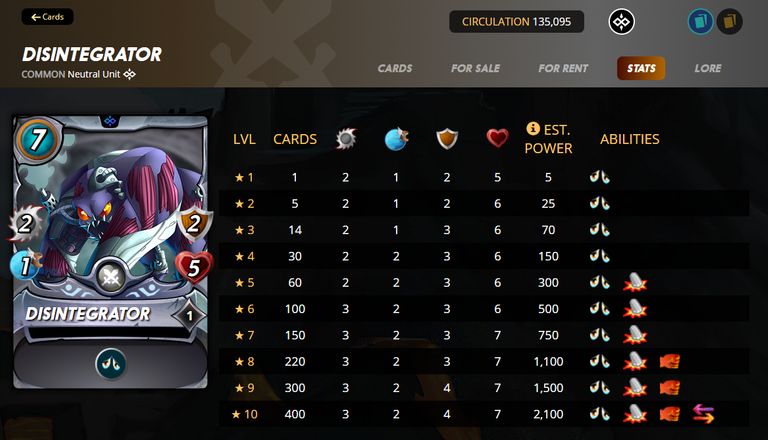This screenshot has height=440, width=768.
Task: Click the Disintegrator card artwork
Action: 110,208
